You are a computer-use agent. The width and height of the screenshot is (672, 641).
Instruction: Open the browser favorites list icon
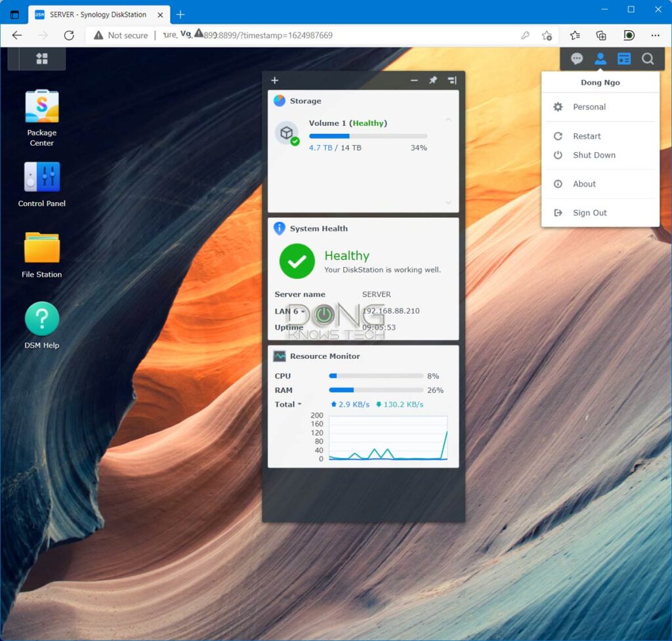coord(575,35)
